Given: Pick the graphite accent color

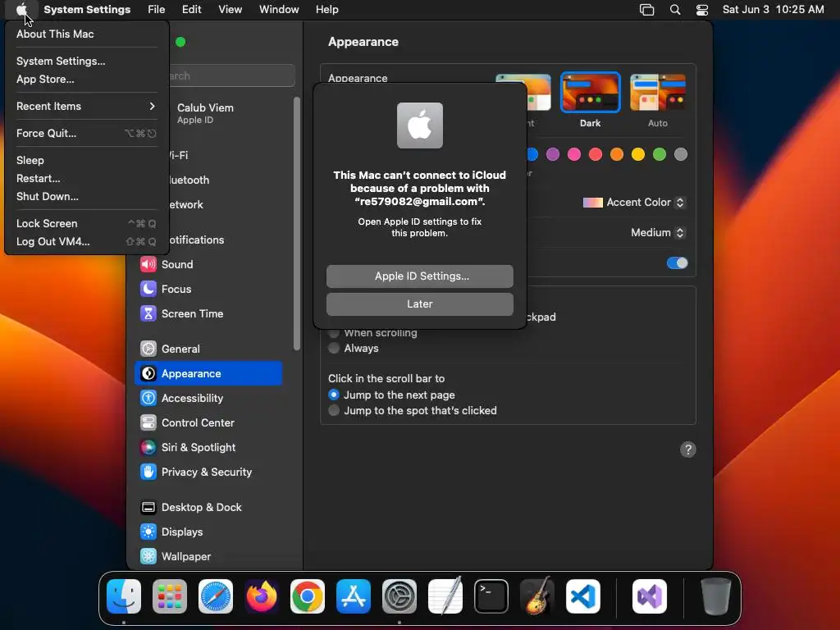Looking at the screenshot, I should coord(681,155).
